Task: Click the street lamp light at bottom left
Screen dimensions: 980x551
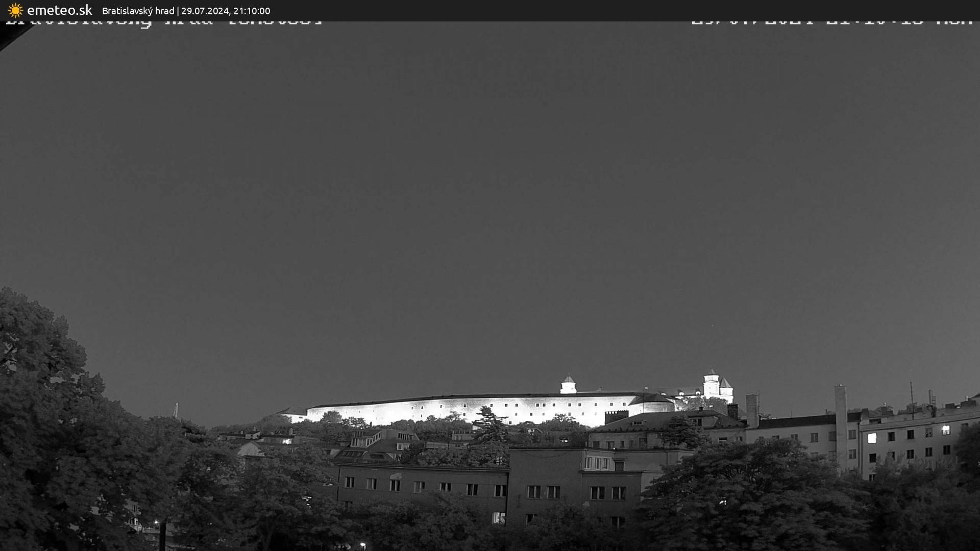Action: click(x=157, y=523)
